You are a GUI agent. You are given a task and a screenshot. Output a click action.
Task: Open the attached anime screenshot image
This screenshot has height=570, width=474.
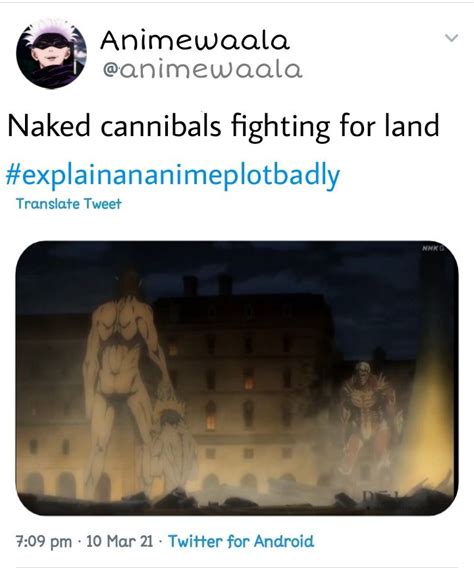237,378
